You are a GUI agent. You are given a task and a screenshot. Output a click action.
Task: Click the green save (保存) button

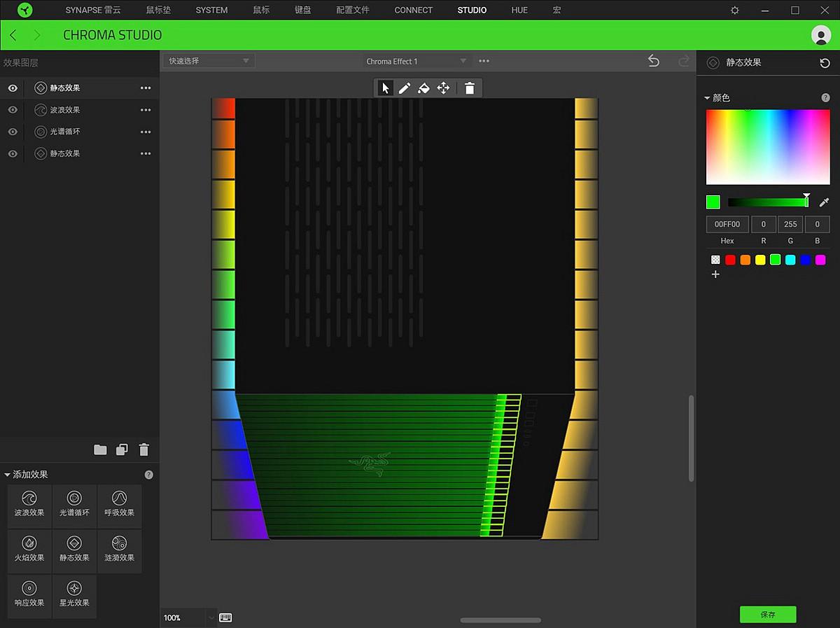(x=768, y=615)
